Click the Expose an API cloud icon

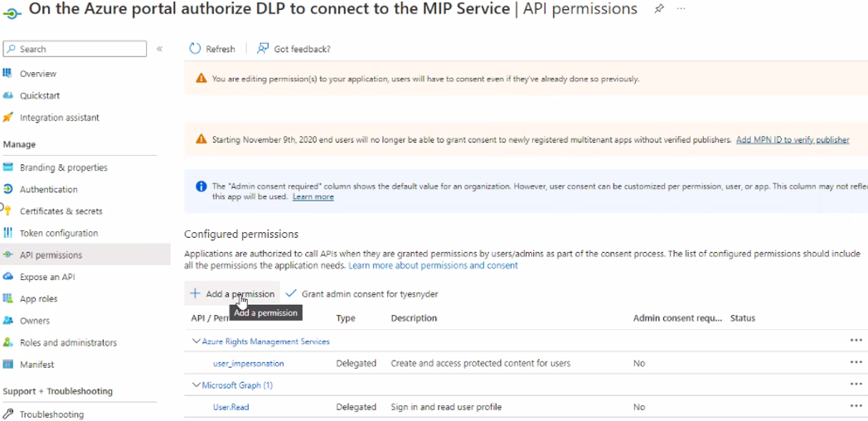point(7,277)
